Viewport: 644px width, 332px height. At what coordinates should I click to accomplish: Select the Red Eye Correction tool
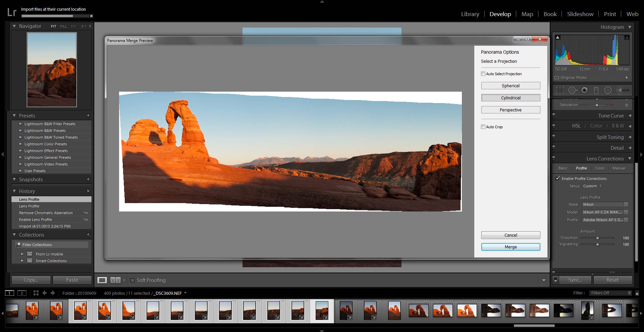pyautogui.click(x=584, y=90)
